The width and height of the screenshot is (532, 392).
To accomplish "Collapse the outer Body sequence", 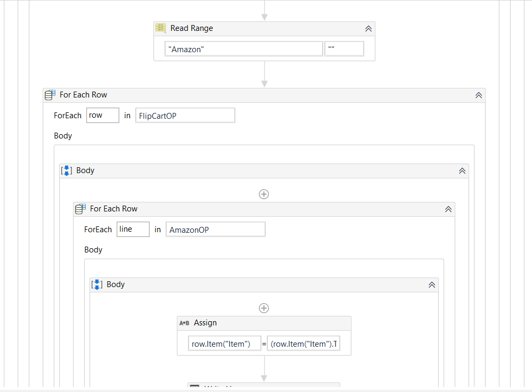I will click(462, 171).
